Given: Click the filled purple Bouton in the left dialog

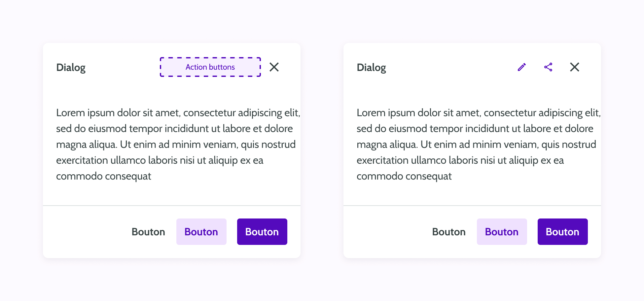Looking at the screenshot, I should tap(262, 231).
